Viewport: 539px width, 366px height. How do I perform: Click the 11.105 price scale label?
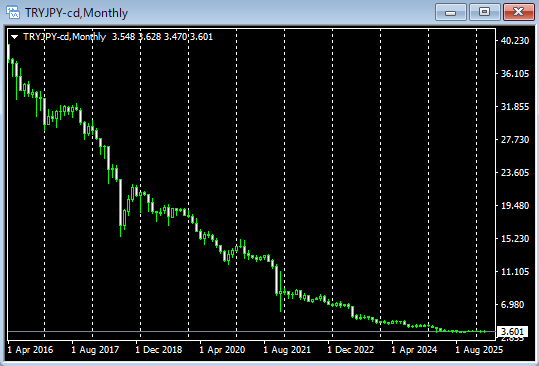click(515, 271)
